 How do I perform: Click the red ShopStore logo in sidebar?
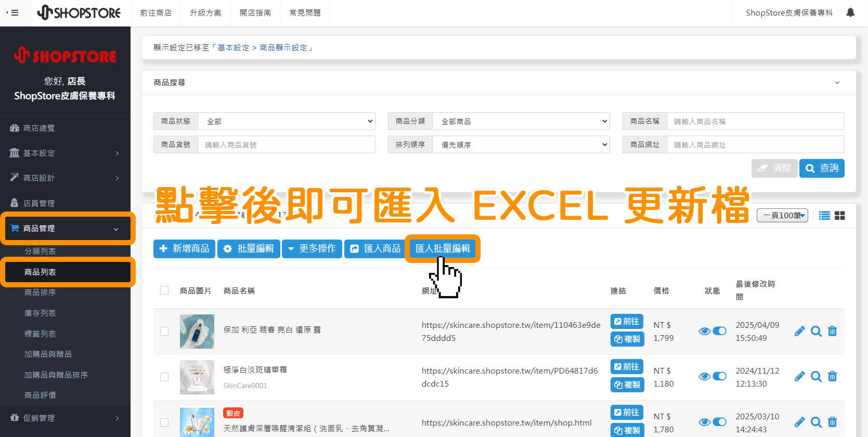coord(65,55)
